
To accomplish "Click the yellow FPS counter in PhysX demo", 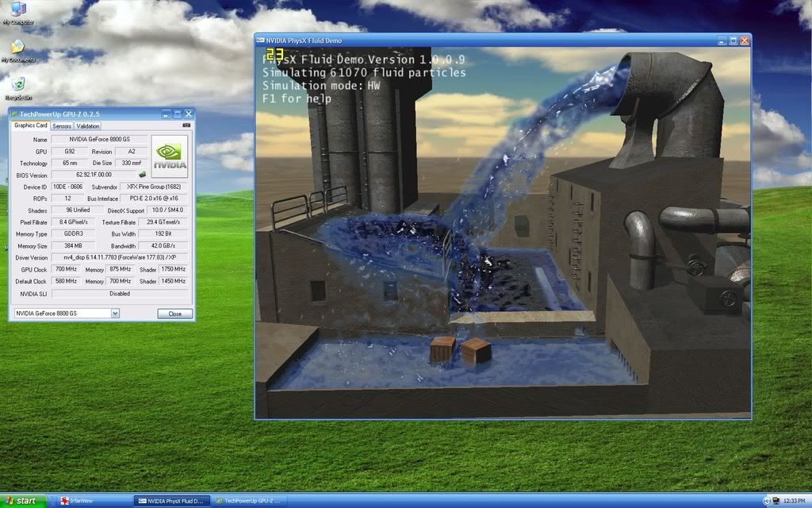I will pos(274,55).
